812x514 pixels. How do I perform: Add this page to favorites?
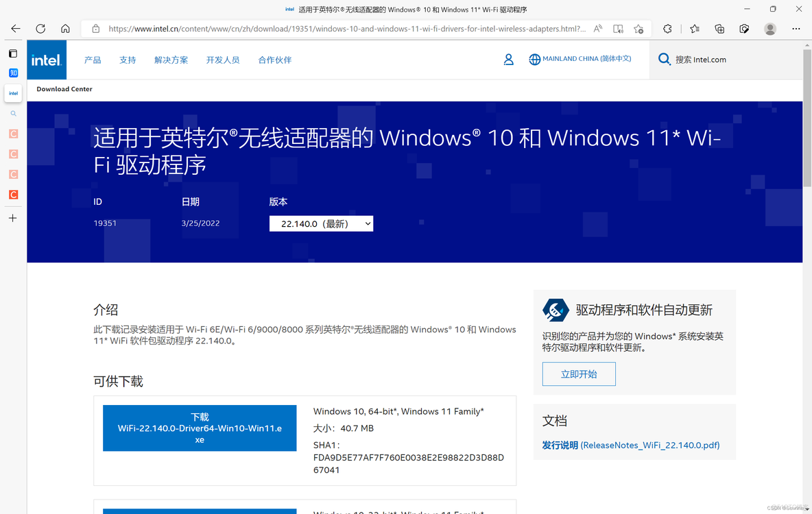tap(638, 29)
